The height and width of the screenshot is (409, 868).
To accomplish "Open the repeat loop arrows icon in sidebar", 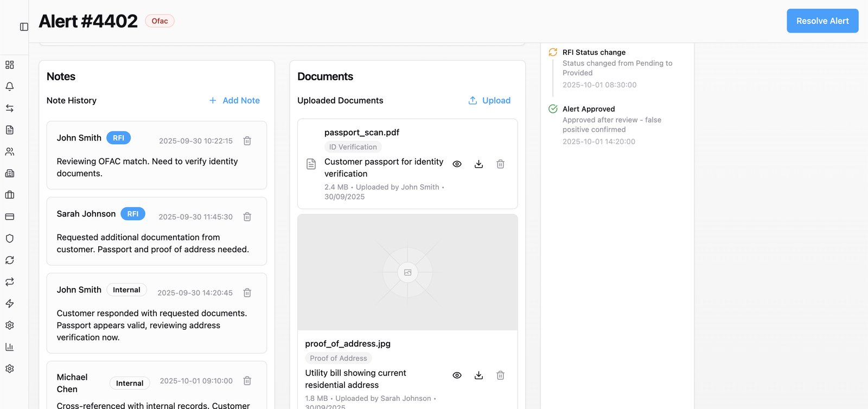I will pyautogui.click(x=10, y=282).
